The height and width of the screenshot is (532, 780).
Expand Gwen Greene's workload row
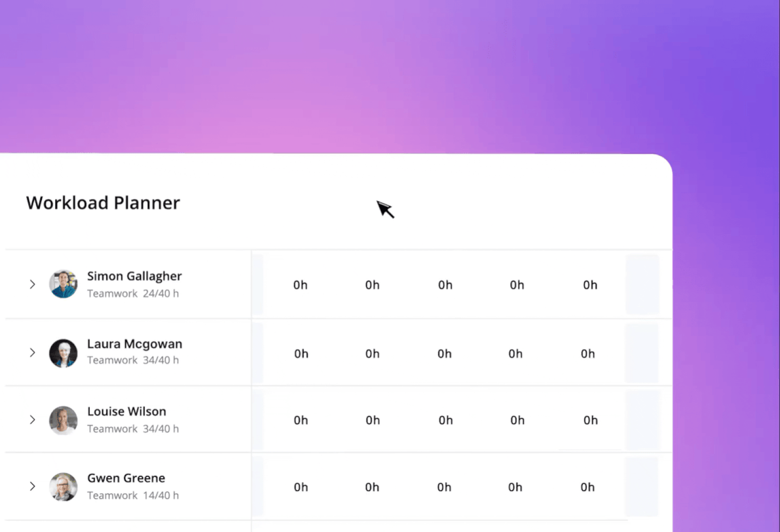(32, 487)
